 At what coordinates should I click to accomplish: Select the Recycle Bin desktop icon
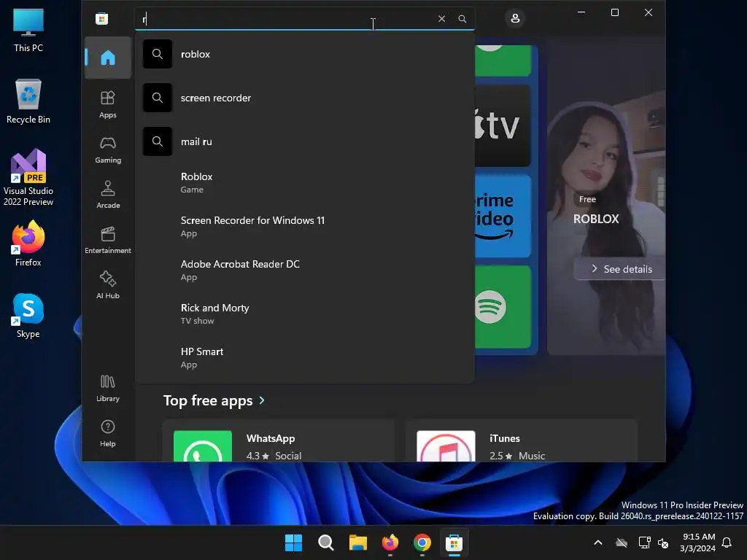click(28, 101)
